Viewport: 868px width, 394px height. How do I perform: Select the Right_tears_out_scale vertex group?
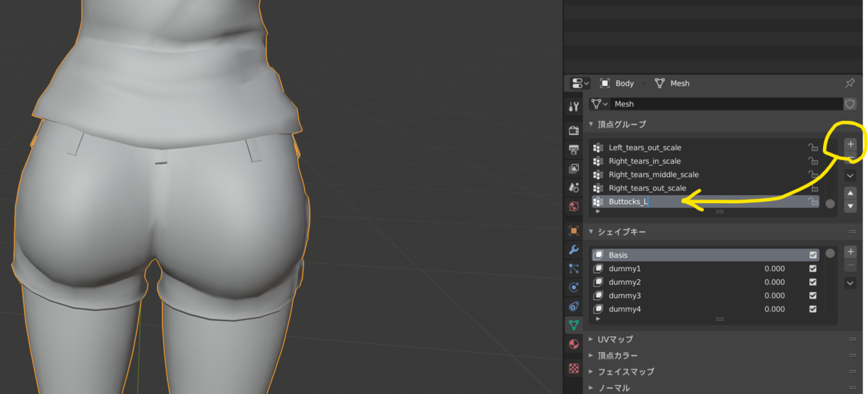pyautogui.click(x=706, y=188)
